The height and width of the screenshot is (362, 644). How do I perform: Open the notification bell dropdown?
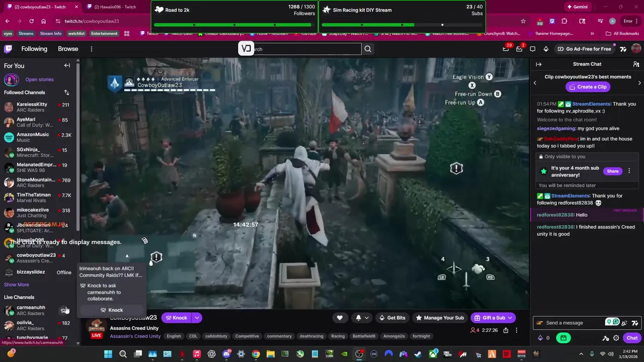click(362, 318)
